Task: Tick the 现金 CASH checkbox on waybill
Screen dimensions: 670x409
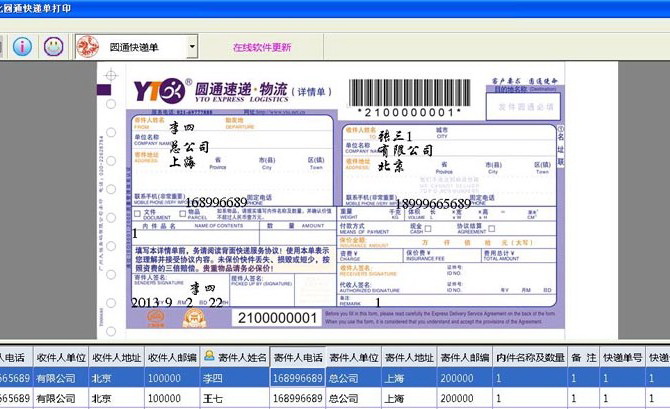Action: (428, 229)
